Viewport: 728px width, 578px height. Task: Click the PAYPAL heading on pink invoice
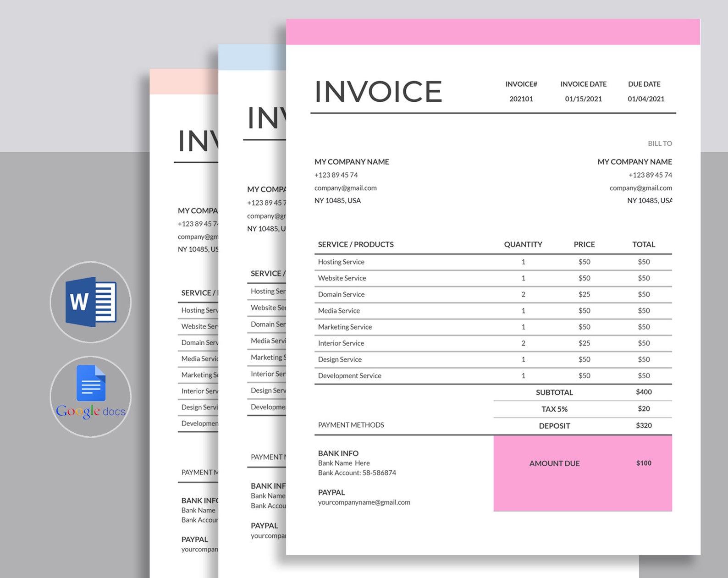click(x=331, y=492)
